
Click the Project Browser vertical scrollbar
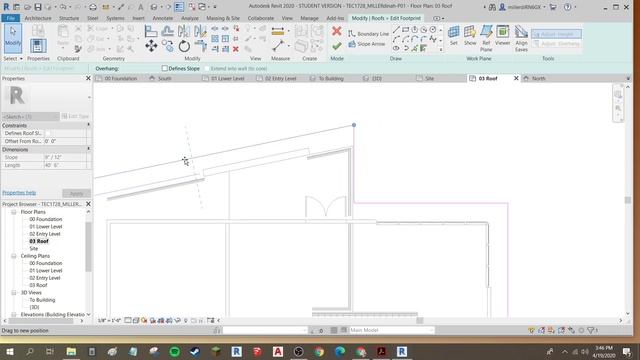pyautogui.click(x=88, y=247)
